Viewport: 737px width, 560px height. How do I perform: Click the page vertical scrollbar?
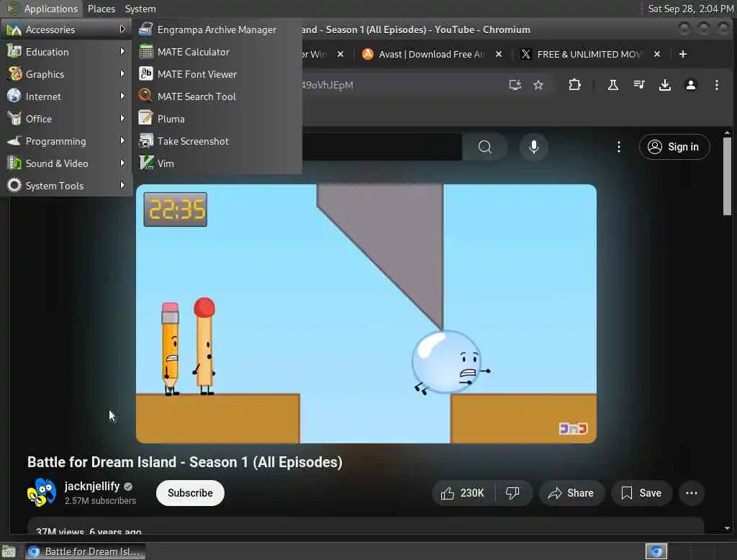[x=727, y=176]
